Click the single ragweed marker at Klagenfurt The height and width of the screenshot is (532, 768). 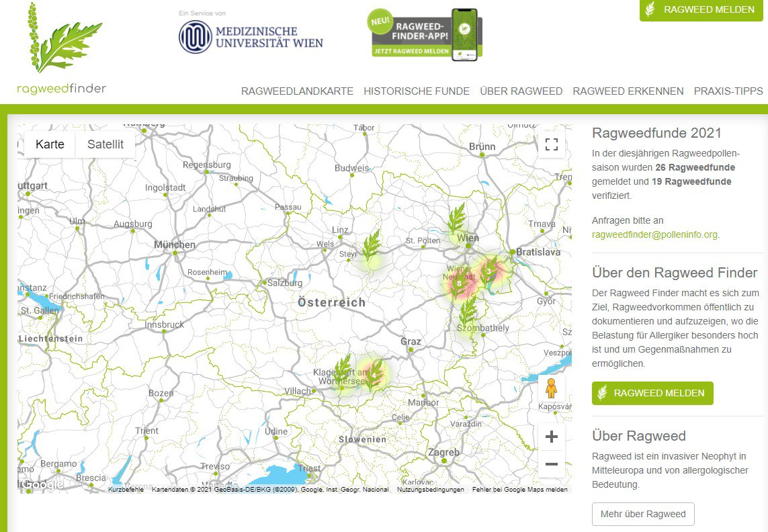pos(343,371)
